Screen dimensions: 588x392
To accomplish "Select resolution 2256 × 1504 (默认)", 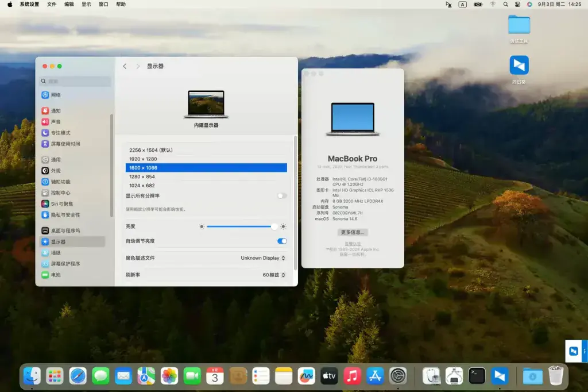I will click(206, 150).
